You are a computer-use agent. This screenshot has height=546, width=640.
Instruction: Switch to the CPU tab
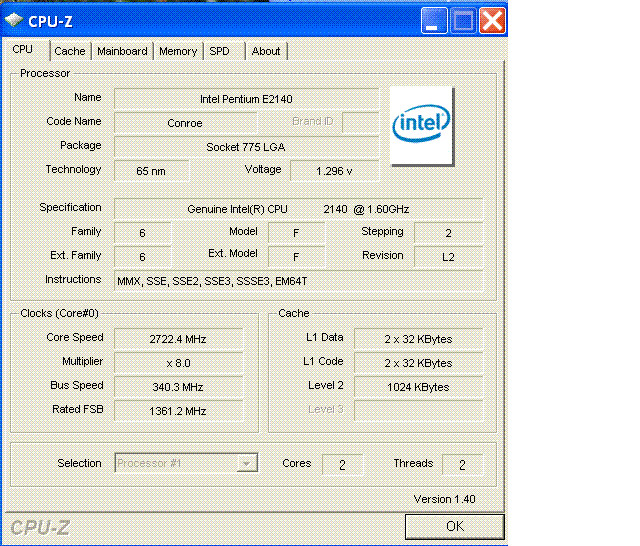coord(25,50)
